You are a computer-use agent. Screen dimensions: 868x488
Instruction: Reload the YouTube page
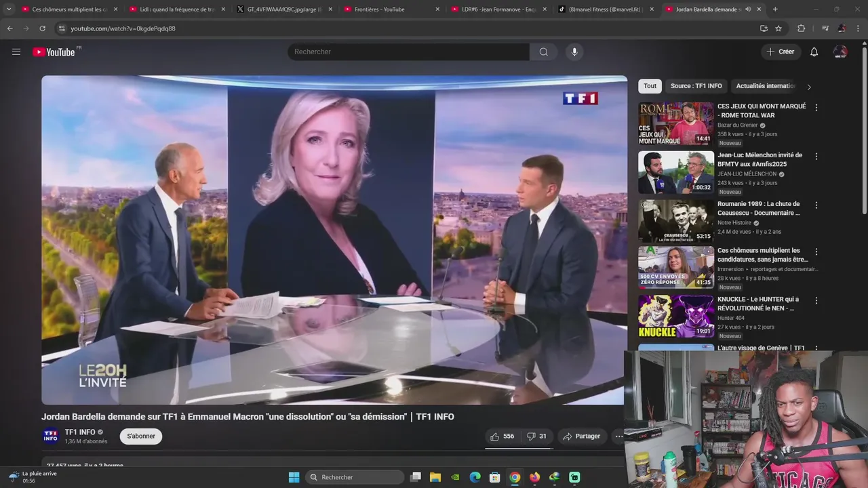tap(42, 28)
